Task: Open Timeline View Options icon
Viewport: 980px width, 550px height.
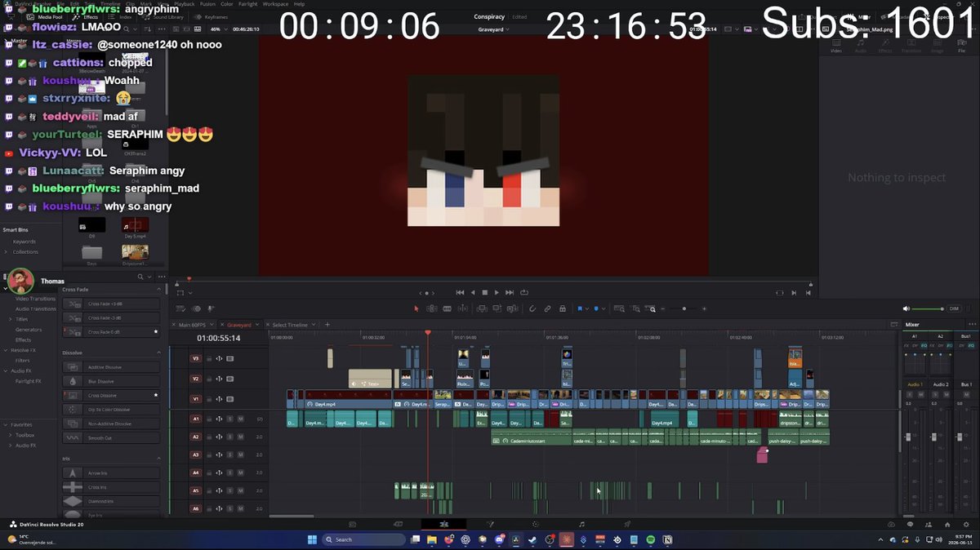Action: coord(180,308)
